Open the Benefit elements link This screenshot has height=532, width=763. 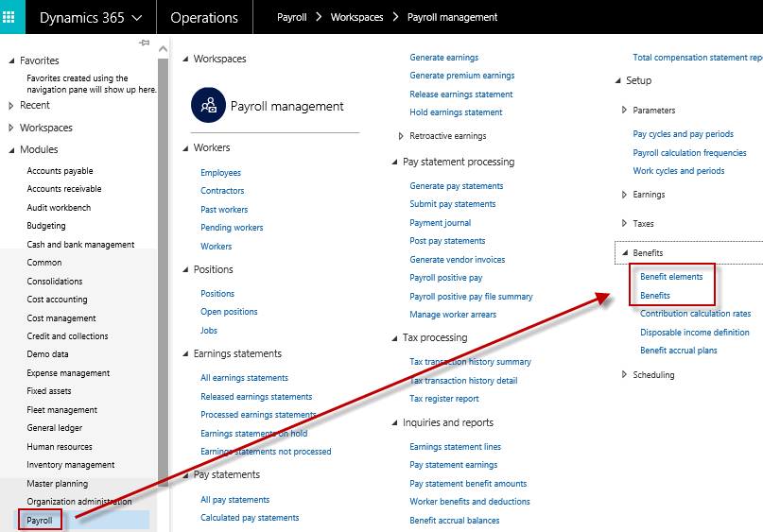pos(671,277)
